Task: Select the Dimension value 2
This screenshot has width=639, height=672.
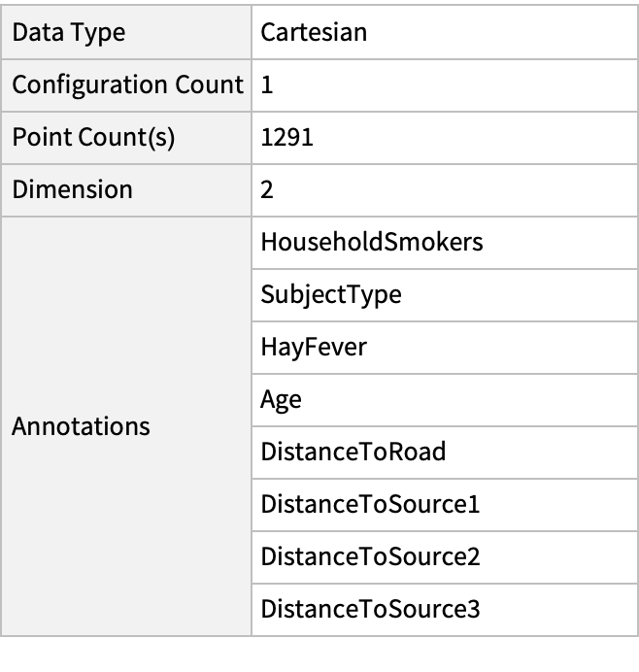Action: point(268,189)
